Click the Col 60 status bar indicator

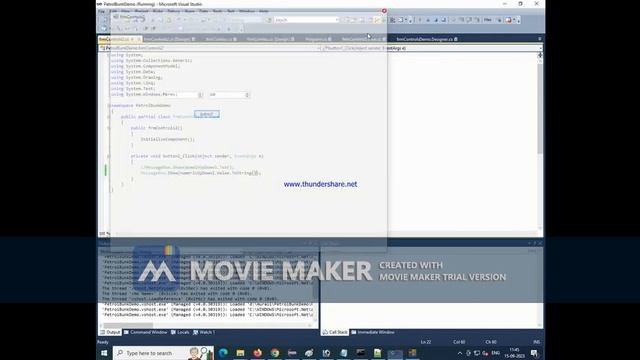point(459,342)
